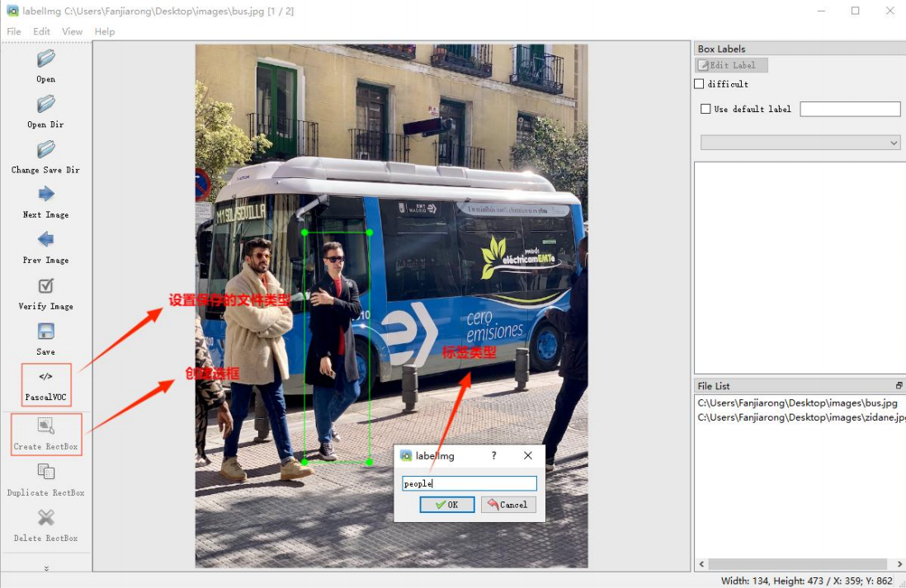This screenshot has height=588, width=906.
Task: Save annotations with the Save icon
Action: point(45,332)
